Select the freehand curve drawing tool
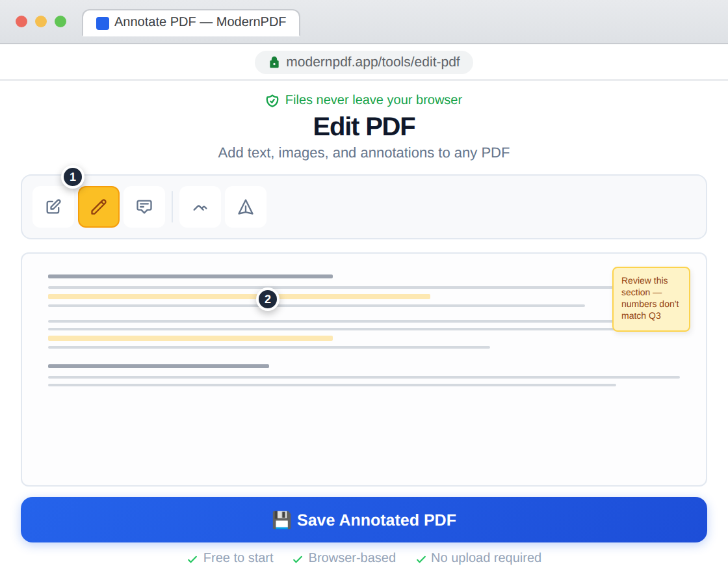The width and height of the screenshot is (728, 575). [x=200, y=207]
